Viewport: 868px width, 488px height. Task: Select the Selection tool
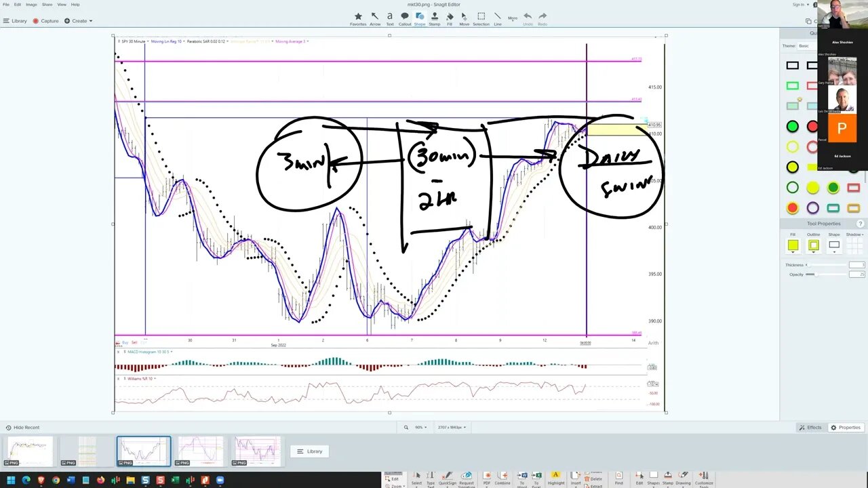(481, 19)
